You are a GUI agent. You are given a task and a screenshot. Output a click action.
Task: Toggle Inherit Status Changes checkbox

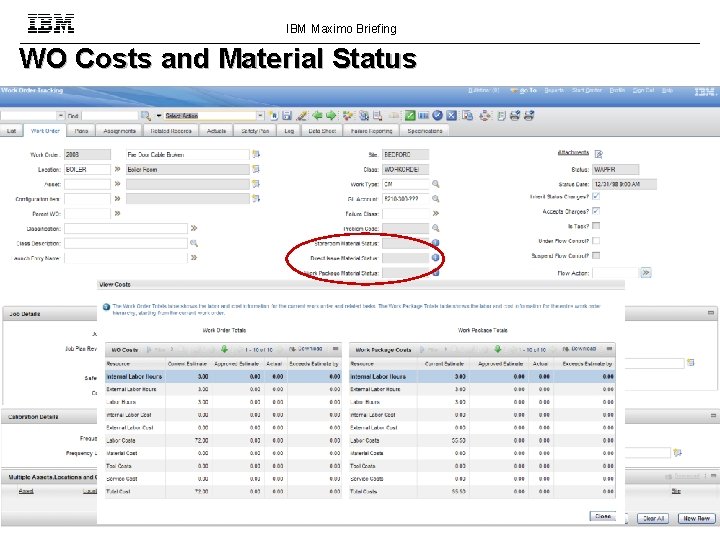(x=596, y=196)
